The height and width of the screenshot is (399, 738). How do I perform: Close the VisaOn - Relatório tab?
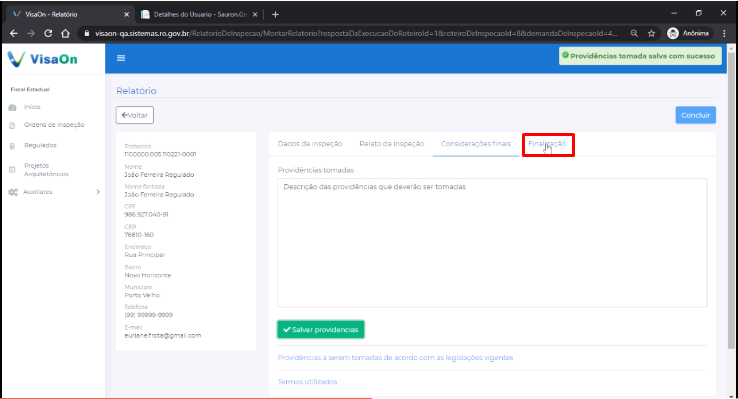pyautogui.click(x=126, y=15)
